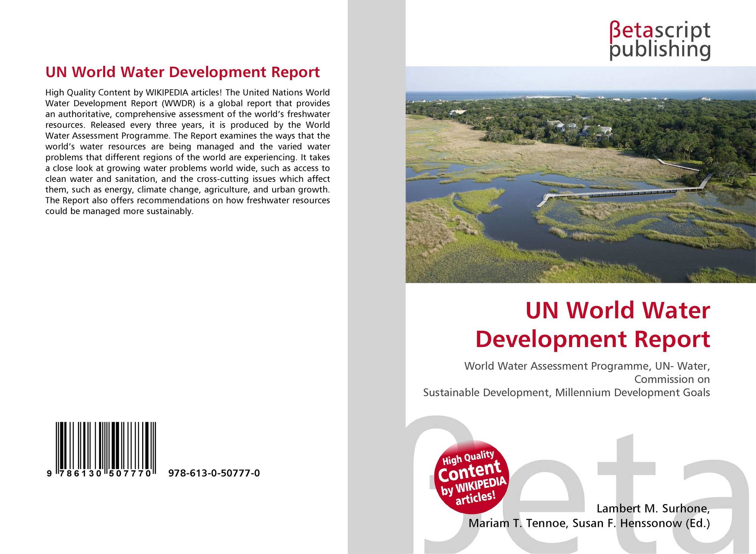Click the back cover red title heading
756x554 pixels.
tap(183, 72)
